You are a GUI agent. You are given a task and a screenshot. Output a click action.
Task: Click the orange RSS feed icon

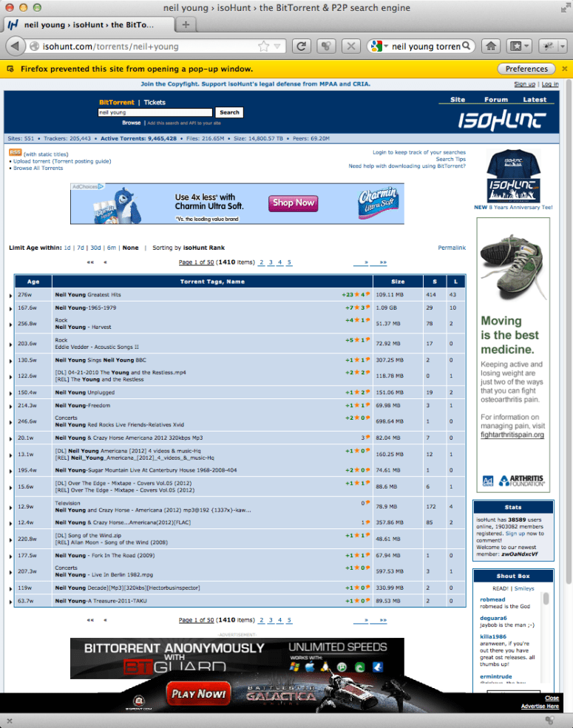click(15, 152)
